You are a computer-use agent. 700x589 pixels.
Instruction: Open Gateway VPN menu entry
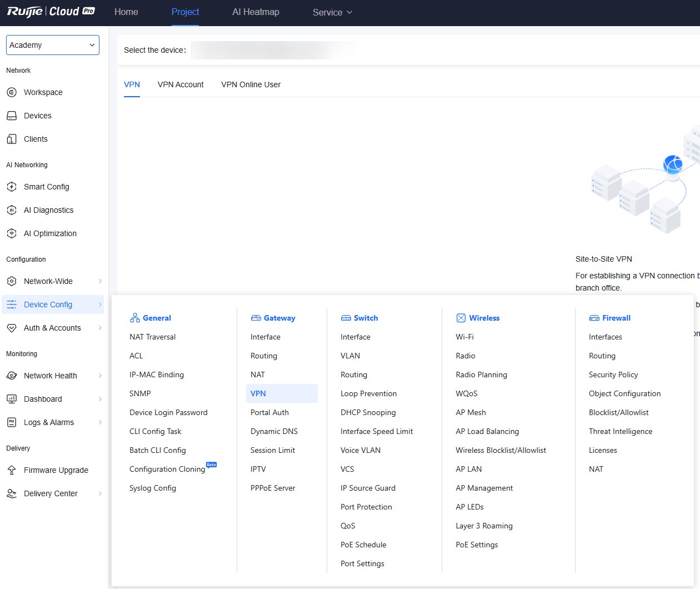tap(282, 393)
